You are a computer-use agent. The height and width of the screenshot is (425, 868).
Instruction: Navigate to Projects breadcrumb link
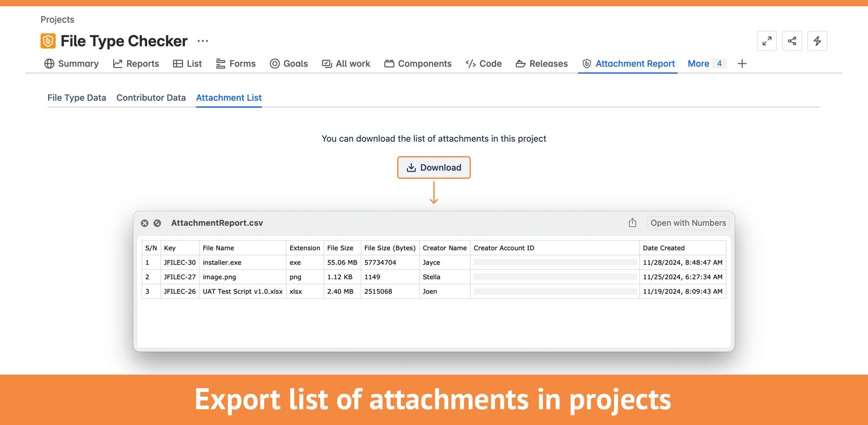pyautogui.click(x=57, y=19)
